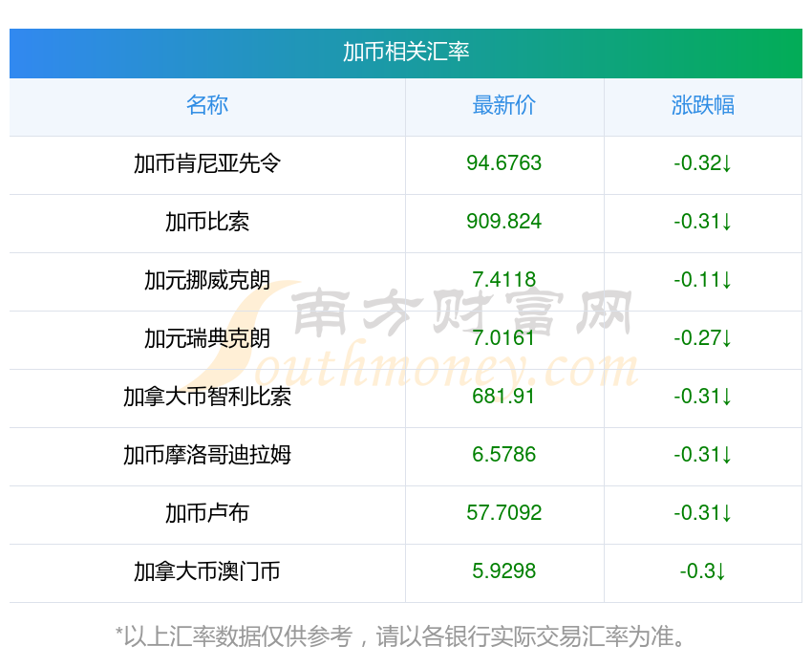Click the change value for 加币卢布
The image size is (812, 667).
pyautogui.click(x=703, y=513)
